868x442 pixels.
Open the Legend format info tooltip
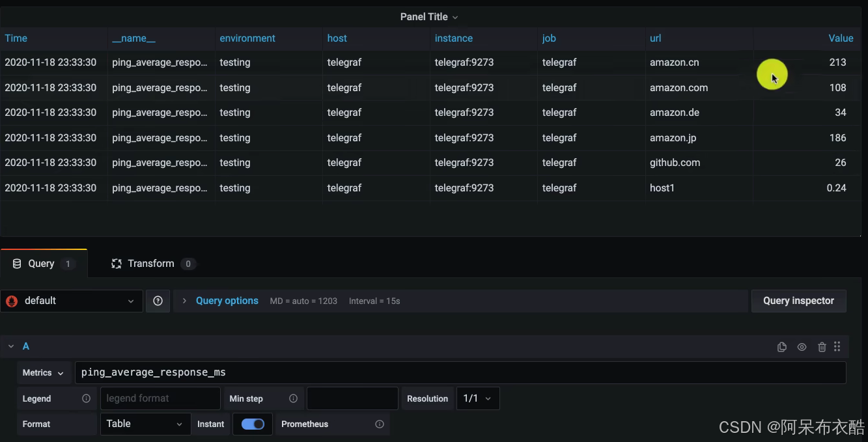point(86,398)
